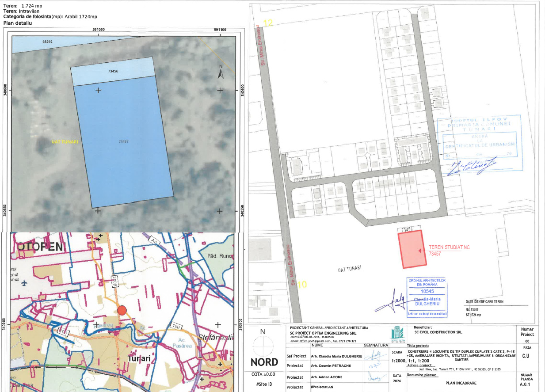The width and height of the screenshot is (545, 392).
Task: Click the Ordinul Arhitectilor stamp number 10545
Action: point(426,292)
